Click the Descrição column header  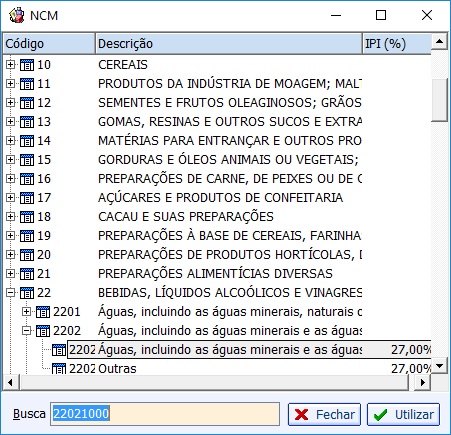click(x=229, y=43)
